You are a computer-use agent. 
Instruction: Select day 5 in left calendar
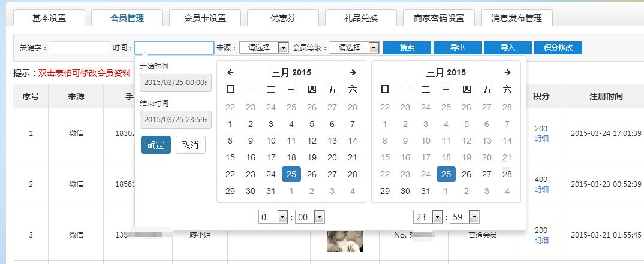(x=312, y=124)
